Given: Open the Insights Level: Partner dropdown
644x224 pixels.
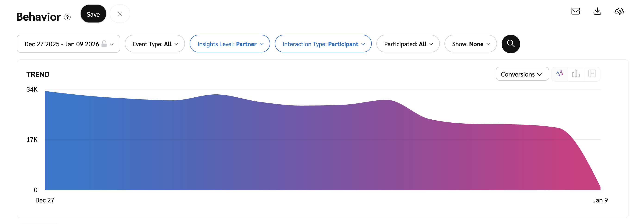Looking at the screenshot, I should click(229, 44).
